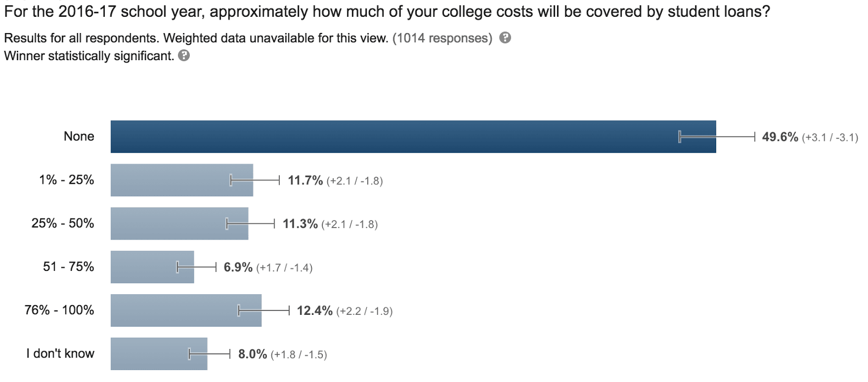Click the 51 - 75% answer label

tap(68, 267)
